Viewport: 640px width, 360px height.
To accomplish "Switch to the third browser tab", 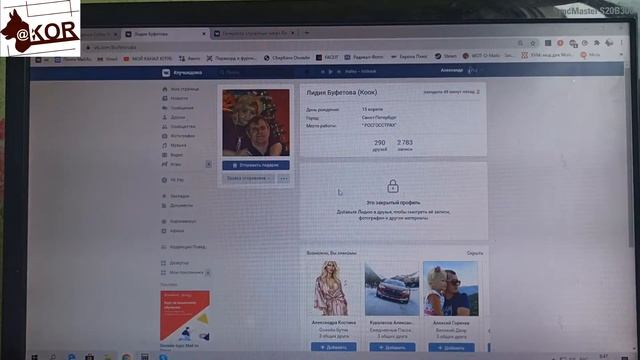I will point(255,34).
